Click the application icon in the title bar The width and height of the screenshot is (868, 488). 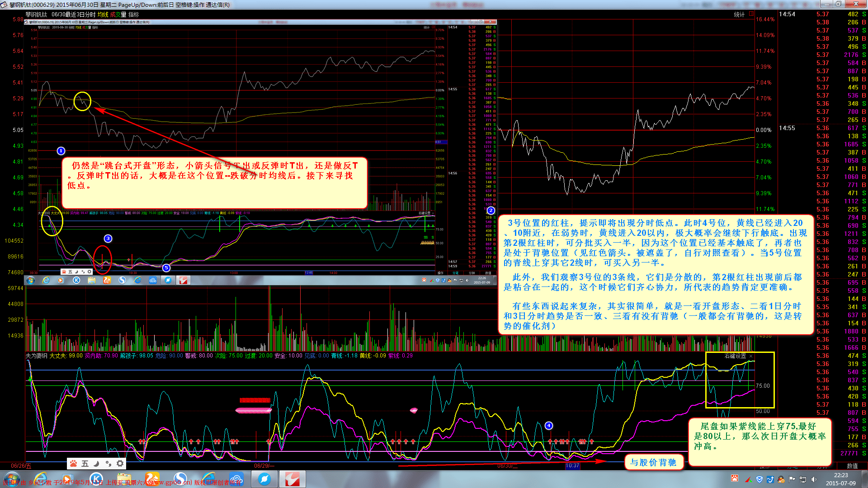coord(5,5)
